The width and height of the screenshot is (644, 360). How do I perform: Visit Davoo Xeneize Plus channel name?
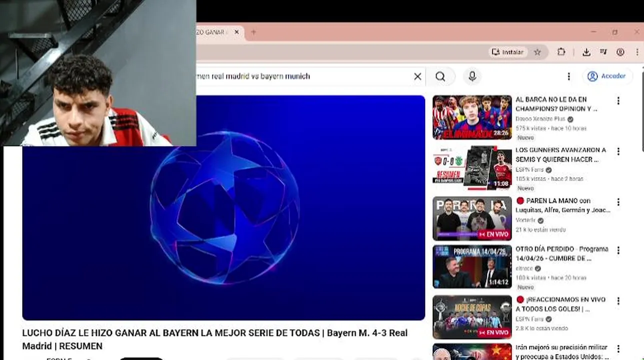540,119
